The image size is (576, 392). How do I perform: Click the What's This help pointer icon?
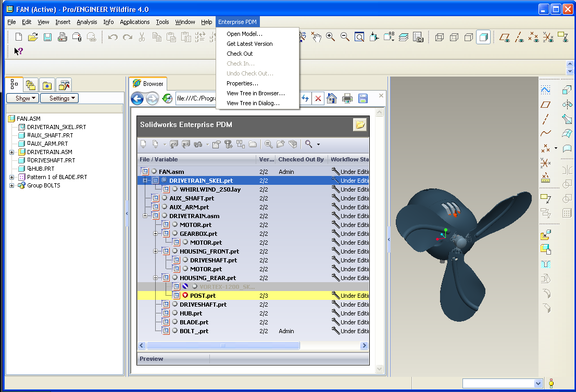coord(18,52)
